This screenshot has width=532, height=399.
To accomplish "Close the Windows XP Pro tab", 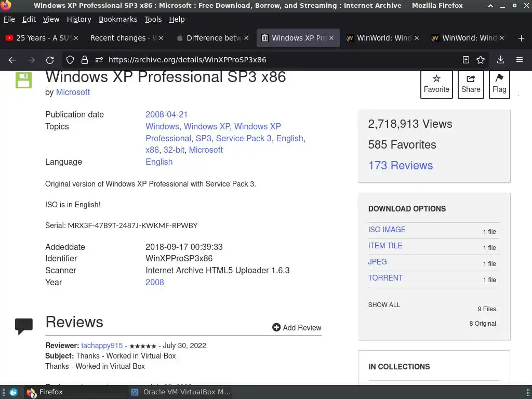I will tap(331, 38).
